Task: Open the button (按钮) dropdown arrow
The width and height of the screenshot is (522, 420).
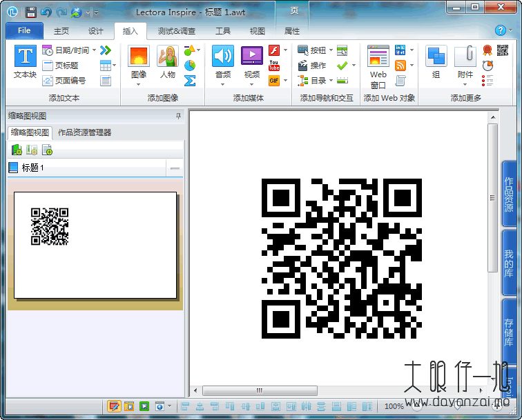Action: [331, 50]
